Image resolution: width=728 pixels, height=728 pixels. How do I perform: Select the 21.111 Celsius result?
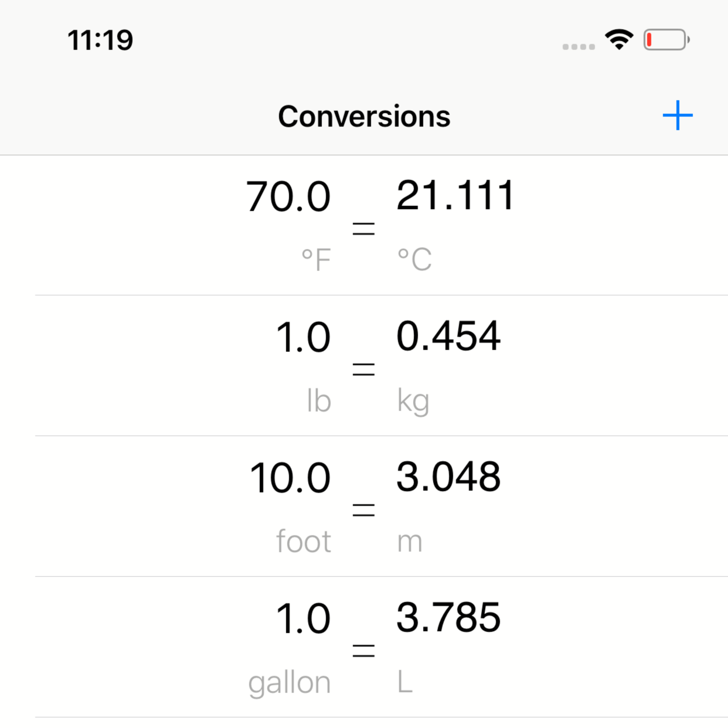455,195
